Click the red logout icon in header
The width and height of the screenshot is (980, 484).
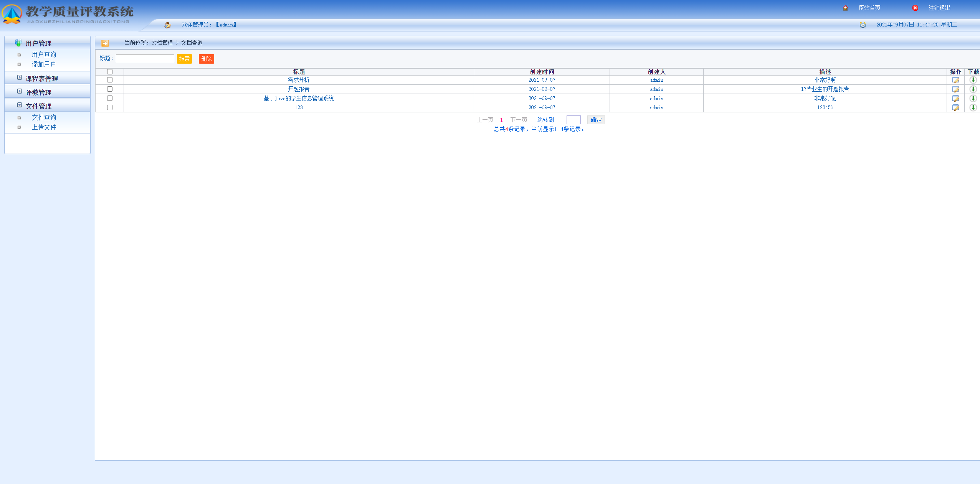point(915,8)
